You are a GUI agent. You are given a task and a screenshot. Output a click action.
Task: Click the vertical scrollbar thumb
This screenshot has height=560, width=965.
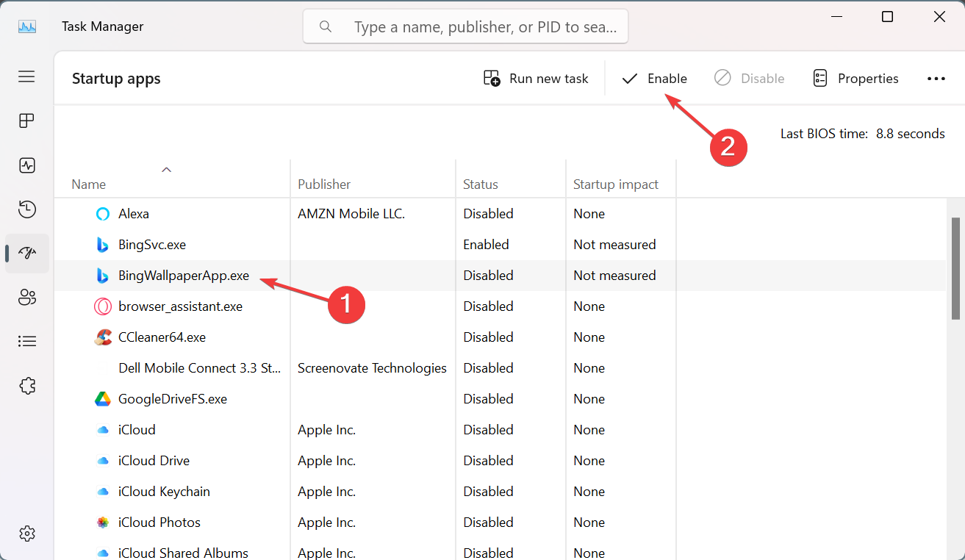point(955,268)
